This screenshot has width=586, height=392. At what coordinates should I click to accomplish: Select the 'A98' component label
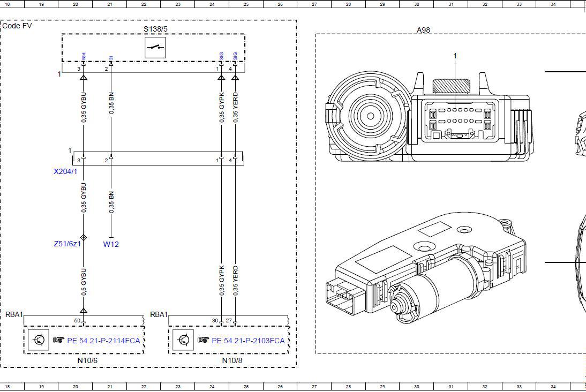pyautogui.click(x=423, y=30)
